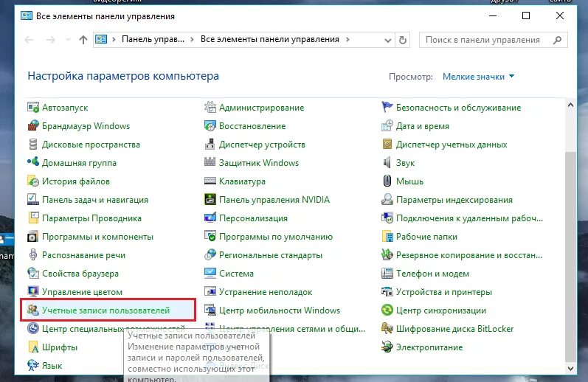588x382 pixels.
Task: Click the Электропитание power icon
Action: point(387,347)
